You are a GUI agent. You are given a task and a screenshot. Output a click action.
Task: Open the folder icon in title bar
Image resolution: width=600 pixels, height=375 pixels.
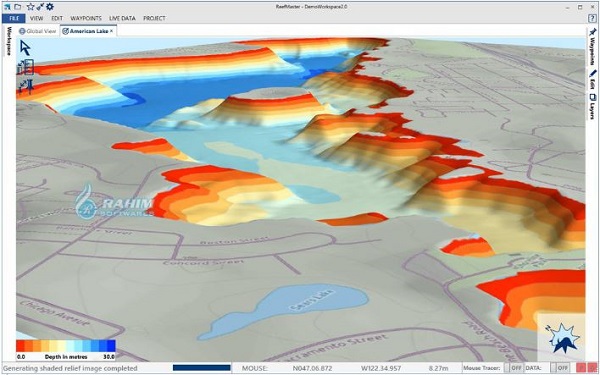coord(18,7)
